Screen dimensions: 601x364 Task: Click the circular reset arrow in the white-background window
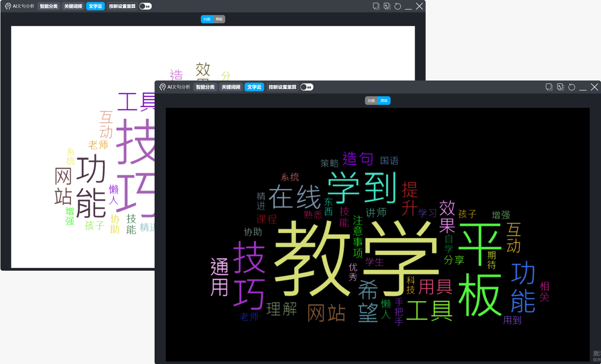tap(398, 6)
